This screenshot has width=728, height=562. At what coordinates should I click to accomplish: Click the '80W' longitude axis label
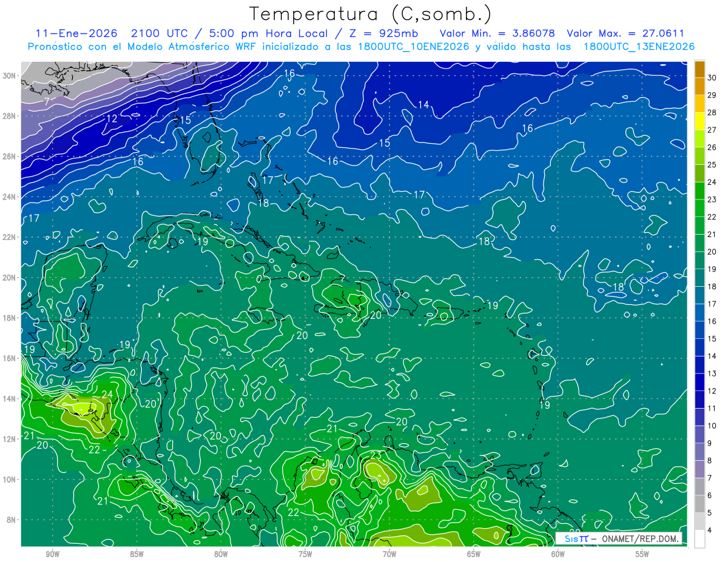tap(221, 554)
